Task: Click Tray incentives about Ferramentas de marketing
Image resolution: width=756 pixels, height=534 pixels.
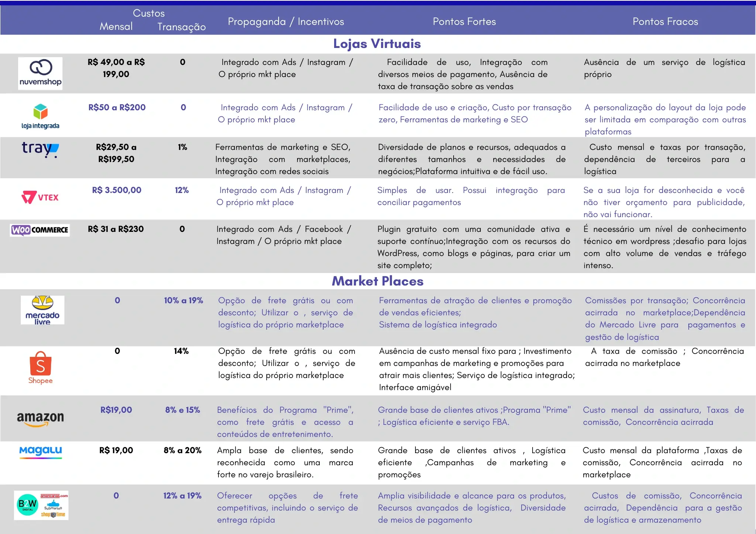Action: [283, 159]
